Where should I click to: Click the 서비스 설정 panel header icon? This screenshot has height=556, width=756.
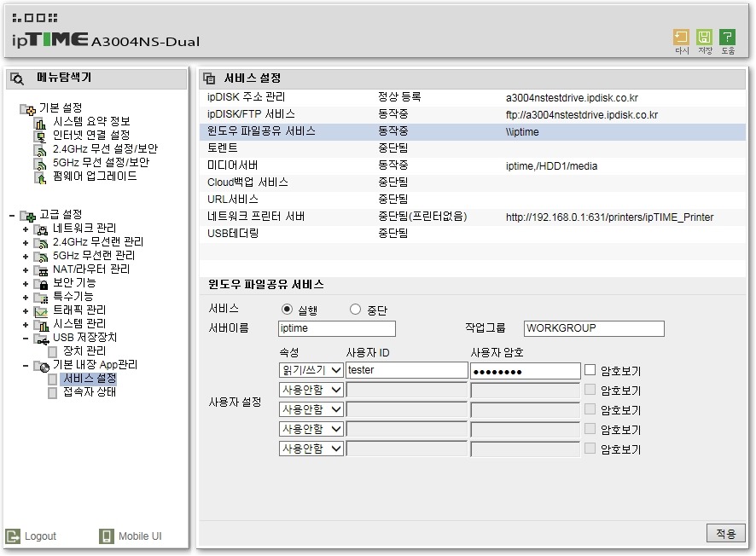pyautogui.click(x=209, y=78)
